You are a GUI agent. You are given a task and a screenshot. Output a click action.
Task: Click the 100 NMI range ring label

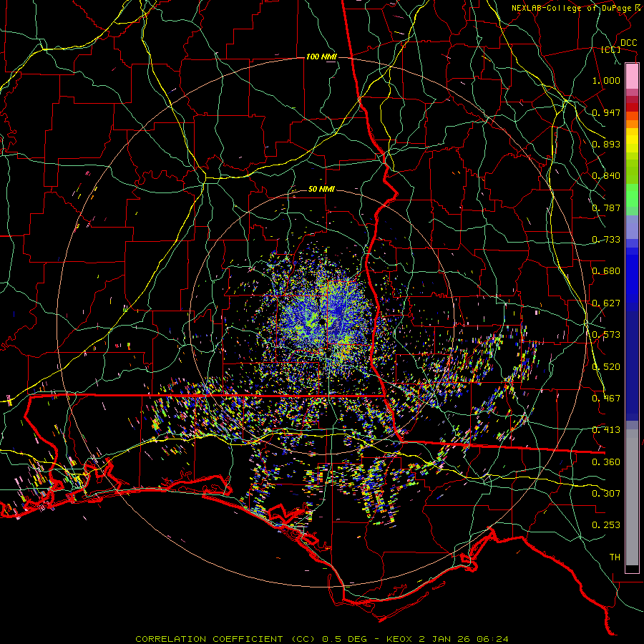(x=321, y=57)
